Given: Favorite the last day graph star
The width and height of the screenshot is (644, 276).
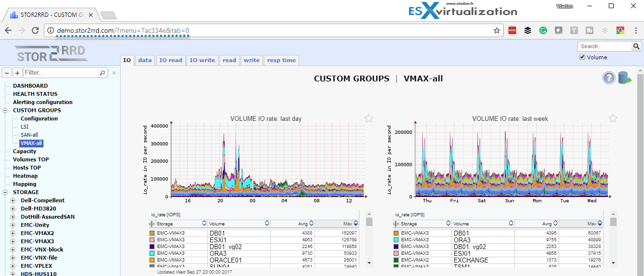Looking at the screenshot, I should 369,118.
